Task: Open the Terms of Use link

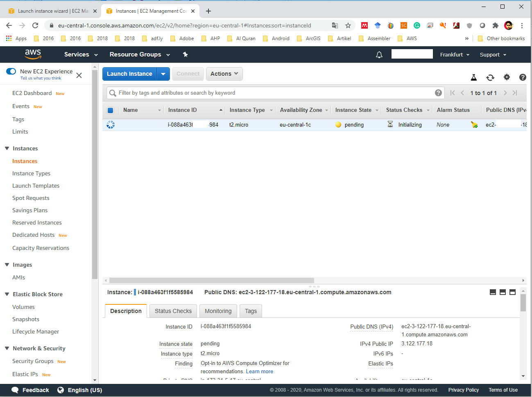Action: (503, 390)
